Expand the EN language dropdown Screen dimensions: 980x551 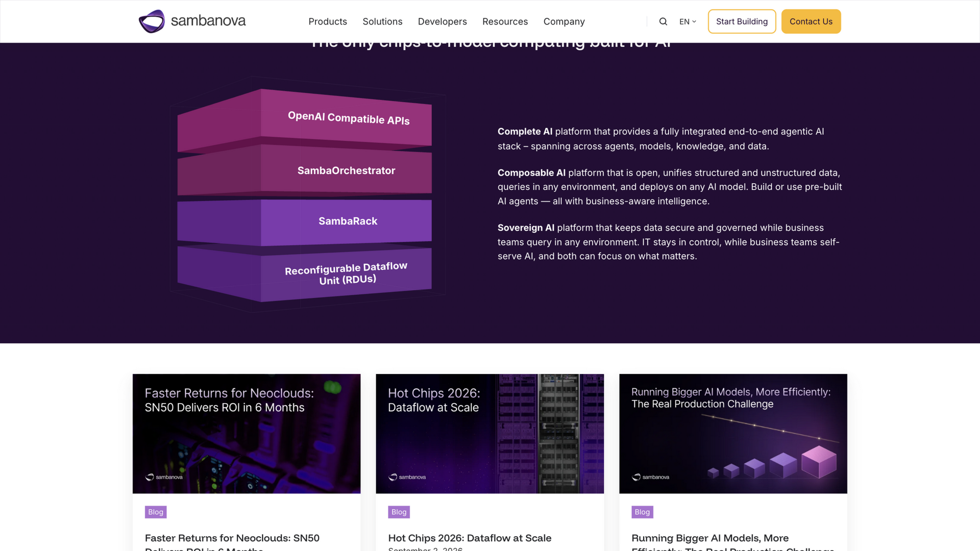point(688,21)
